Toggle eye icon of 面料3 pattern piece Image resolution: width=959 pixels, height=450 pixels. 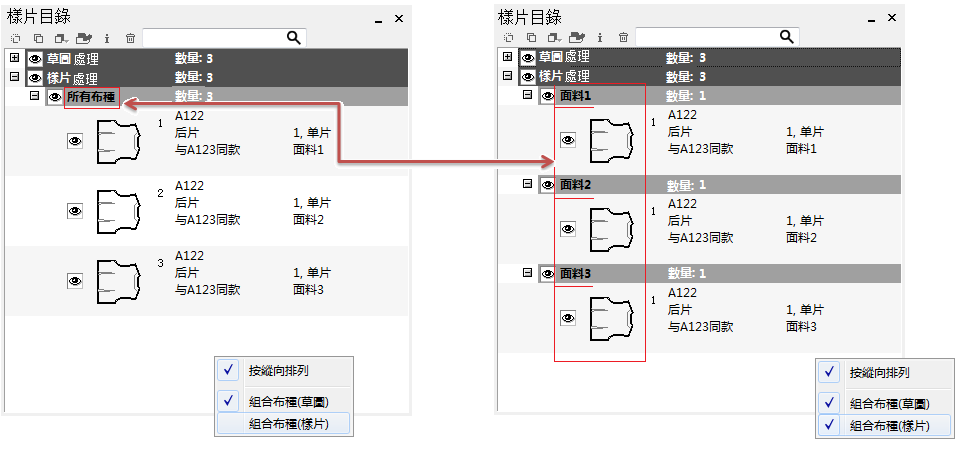coord(568,318)
